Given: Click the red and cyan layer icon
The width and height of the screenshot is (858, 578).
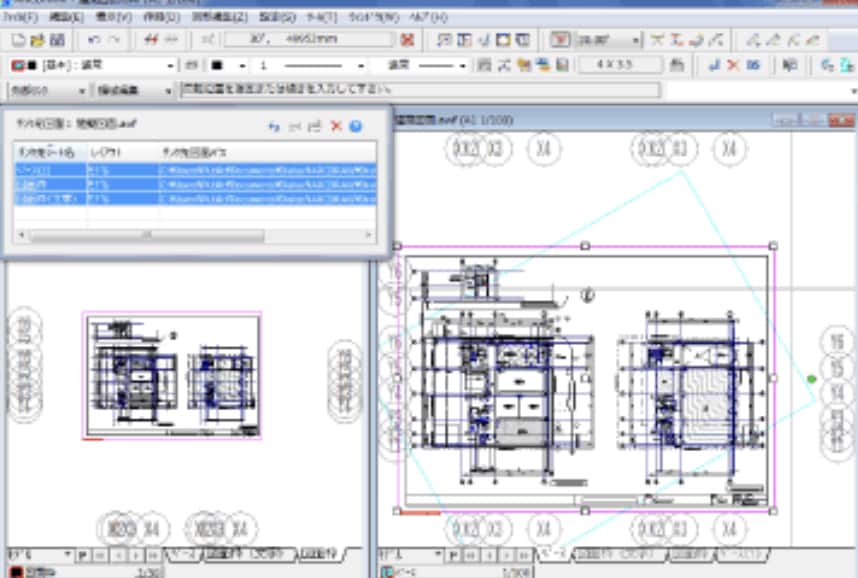Looking at the screenshot, I should point(18,65).
